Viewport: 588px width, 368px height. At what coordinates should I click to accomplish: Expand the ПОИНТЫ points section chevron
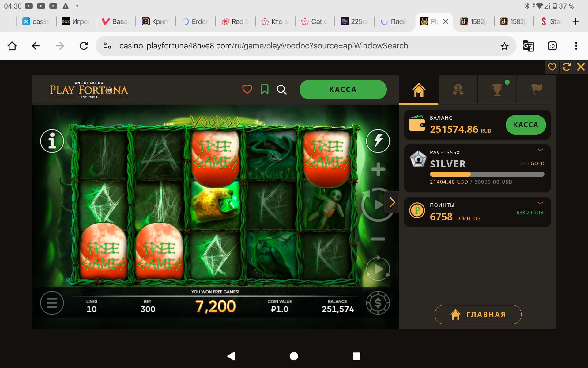click(540, 203)
